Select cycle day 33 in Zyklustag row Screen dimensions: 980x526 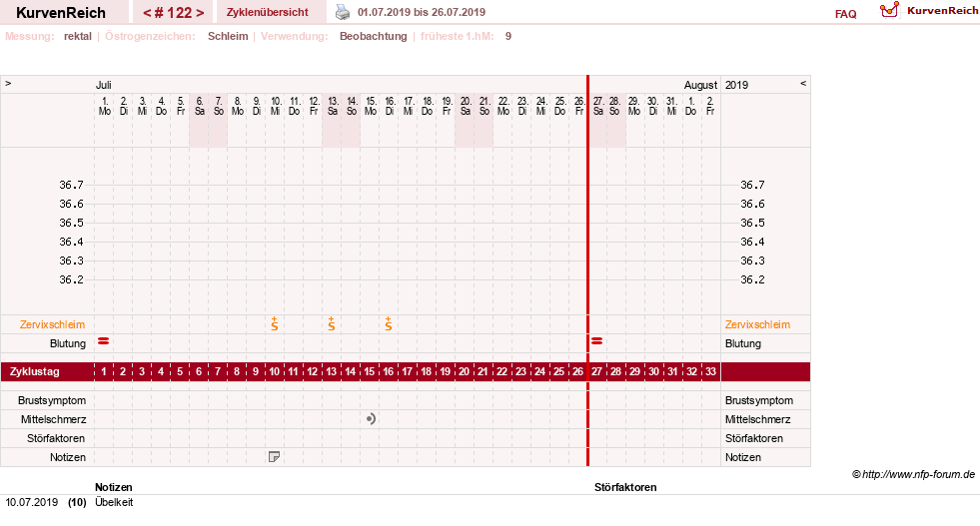710,371
